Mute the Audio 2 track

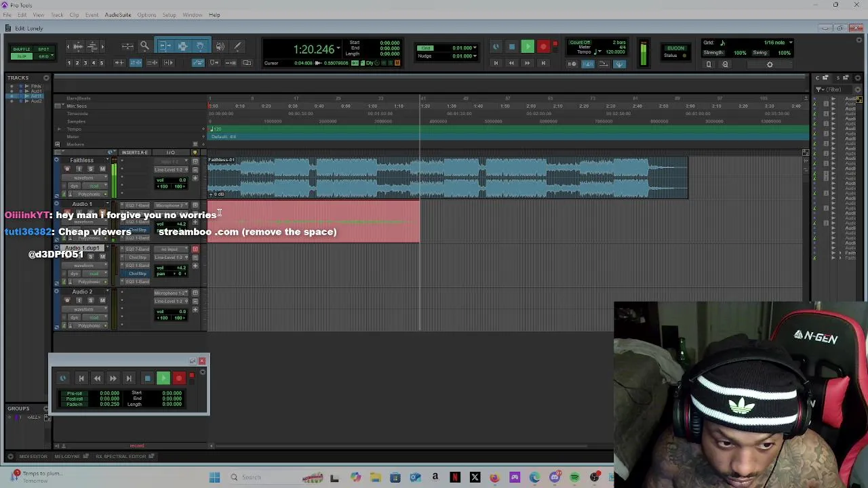click(102, 300)
